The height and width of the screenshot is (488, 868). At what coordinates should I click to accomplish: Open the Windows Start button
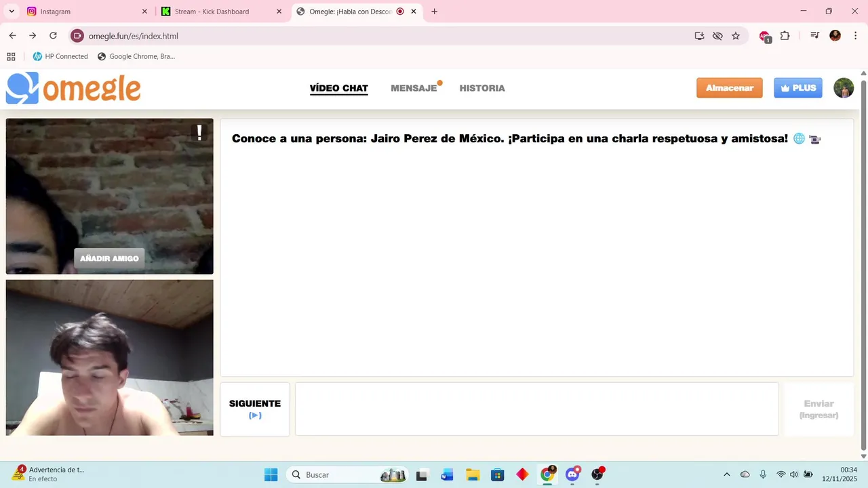[271, 474]
